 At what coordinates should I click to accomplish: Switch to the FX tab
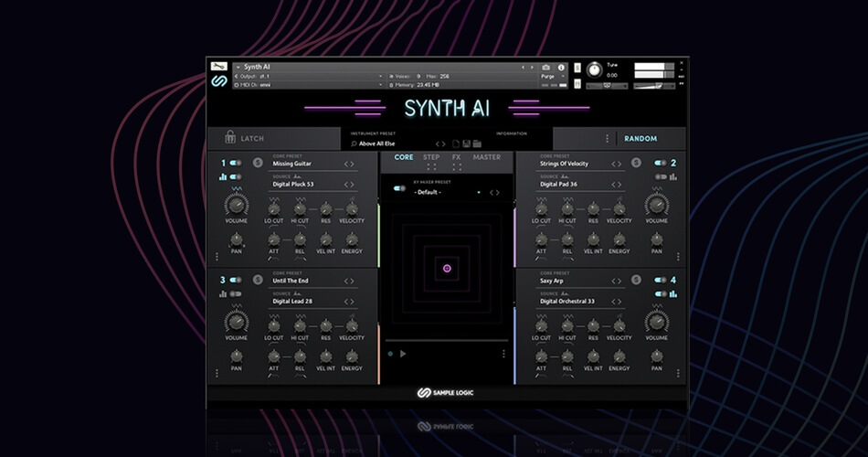456,157
